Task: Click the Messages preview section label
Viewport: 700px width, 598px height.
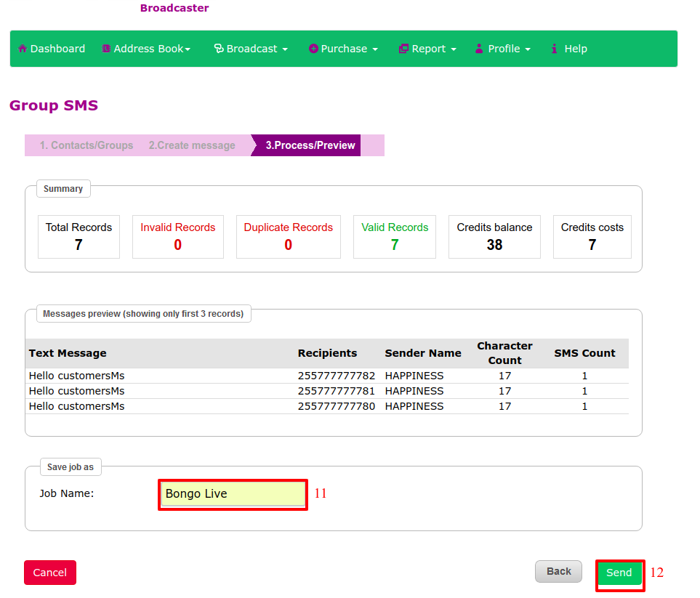Action: 143,314
